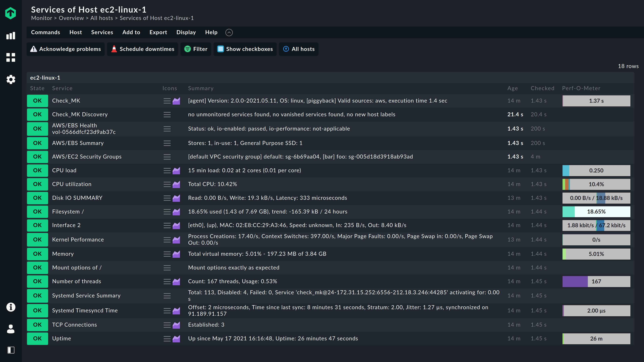Sort by the State column header
Image resolution: width=644 pixels, height=362 pixels.
[x=37, y=88]
